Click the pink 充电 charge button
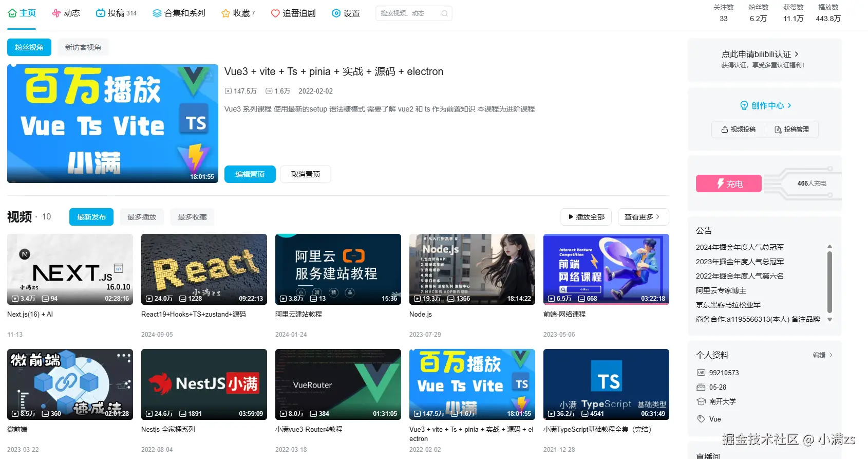Screen dimensions: 868x459 [729, 183]
